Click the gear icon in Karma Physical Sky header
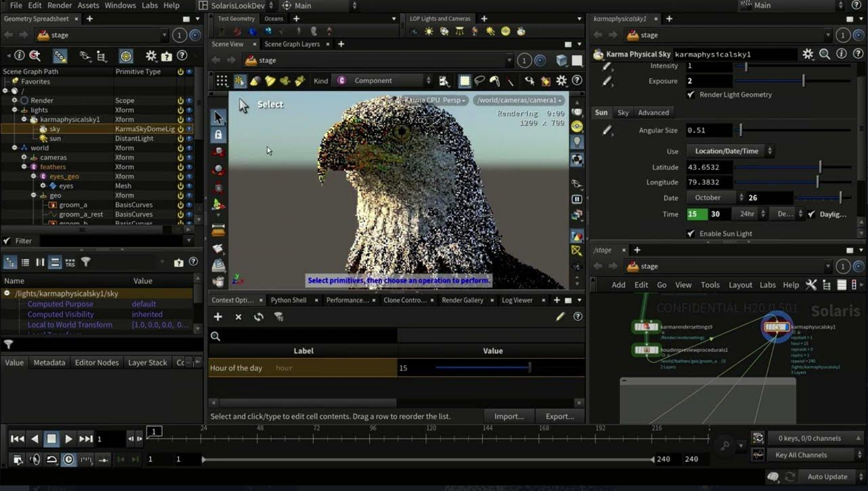868x491 pixels. [x=807, y=54]
